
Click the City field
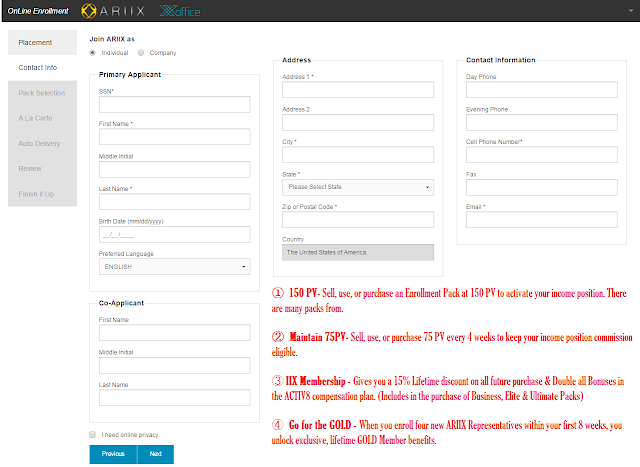(x=358, y=155)
